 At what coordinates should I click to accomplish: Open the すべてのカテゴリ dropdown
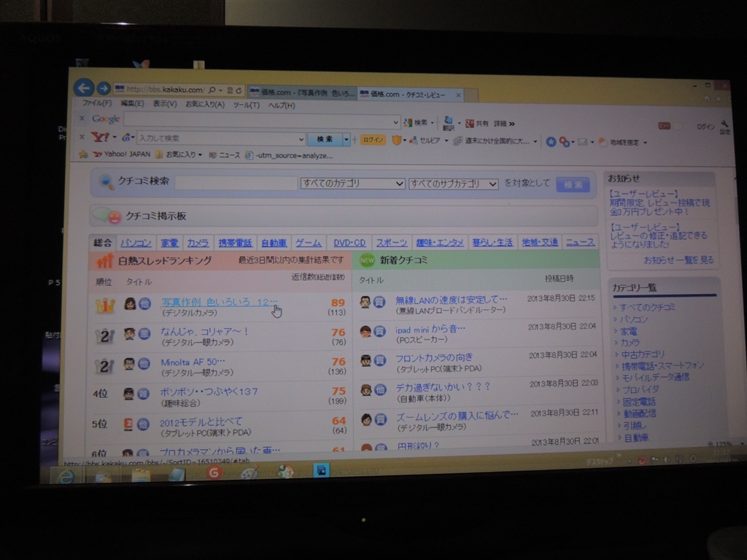(x=352, y=183)
